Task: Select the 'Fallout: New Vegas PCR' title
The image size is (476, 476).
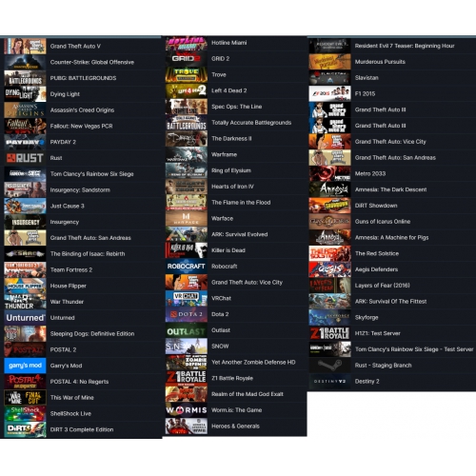Action: [x=81, y=126]
